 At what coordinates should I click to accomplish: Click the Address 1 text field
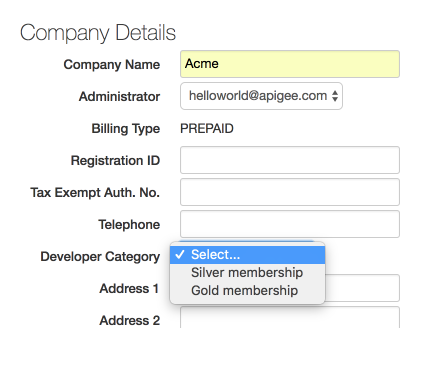click(362, 288)
